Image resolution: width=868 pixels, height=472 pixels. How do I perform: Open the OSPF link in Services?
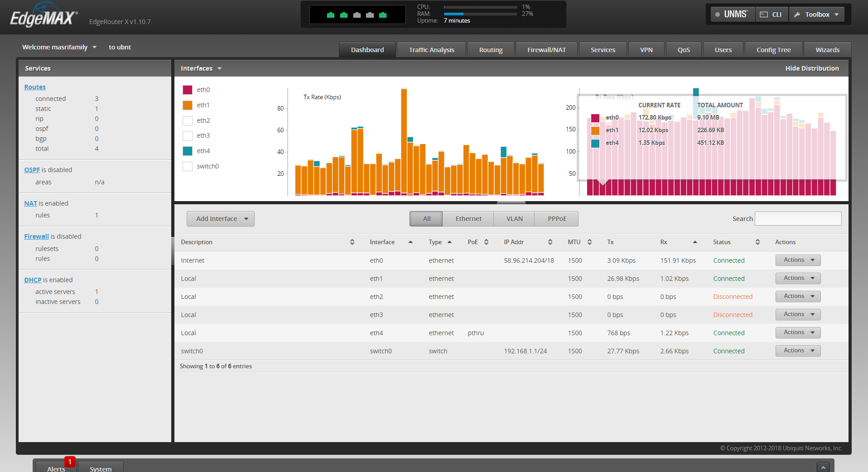tap(32, 170)
